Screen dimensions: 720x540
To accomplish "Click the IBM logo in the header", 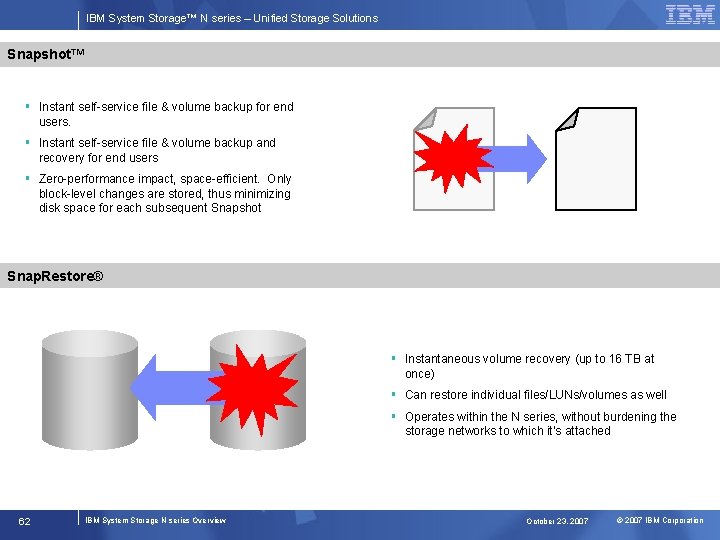I will (x=690, y=15).
